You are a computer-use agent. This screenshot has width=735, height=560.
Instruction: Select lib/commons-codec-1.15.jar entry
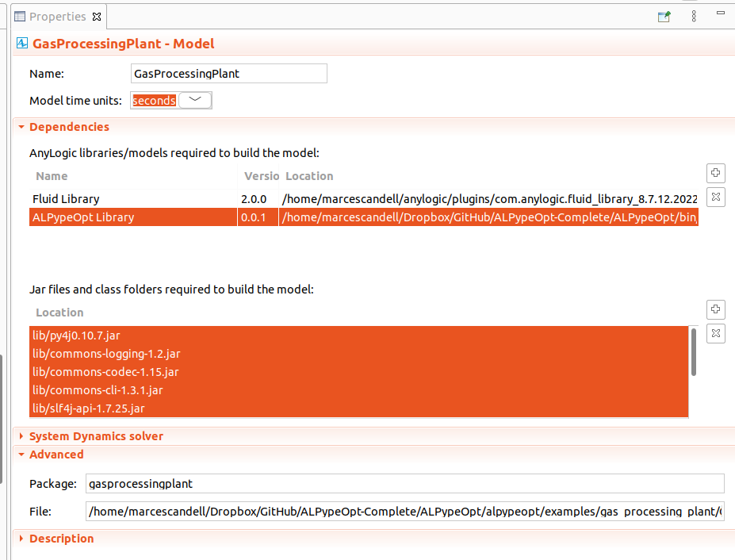pyautogui.click(x=358, y=372)
